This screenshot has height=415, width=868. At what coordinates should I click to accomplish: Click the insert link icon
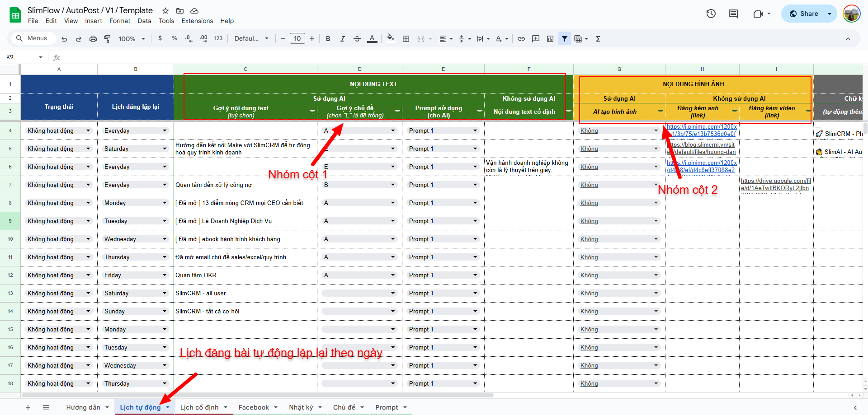pos(521,39)
